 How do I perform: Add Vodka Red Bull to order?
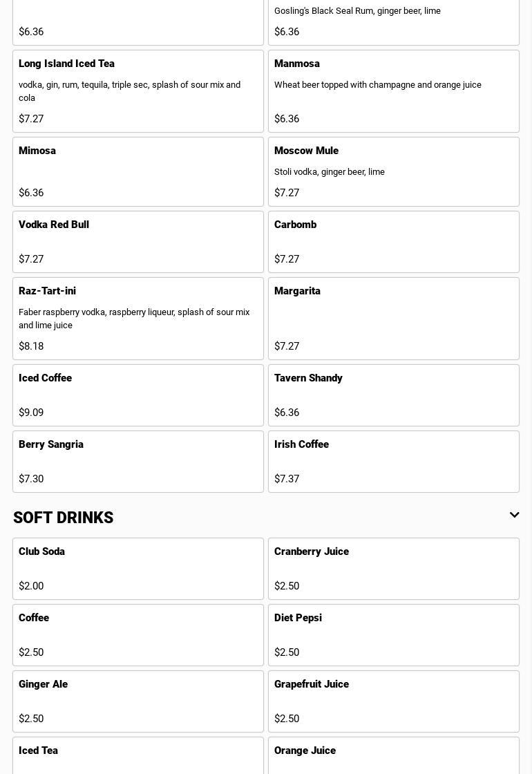tap(138, 242)
